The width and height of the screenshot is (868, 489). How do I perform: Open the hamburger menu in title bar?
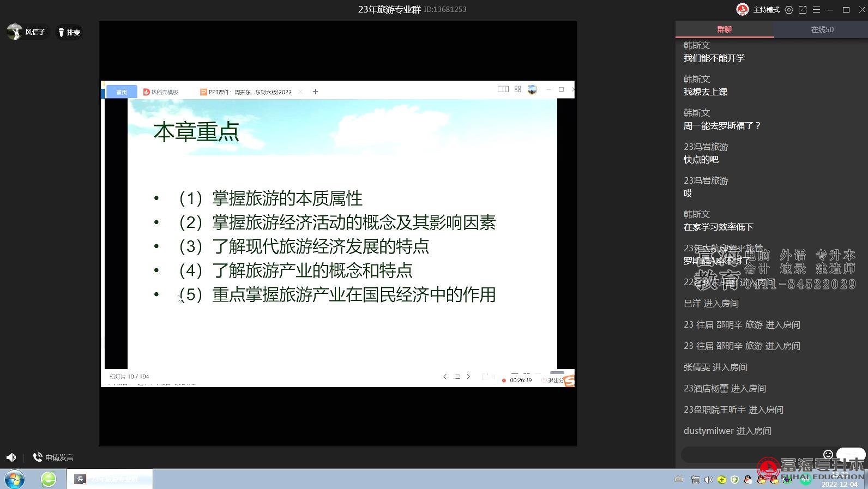816,10
